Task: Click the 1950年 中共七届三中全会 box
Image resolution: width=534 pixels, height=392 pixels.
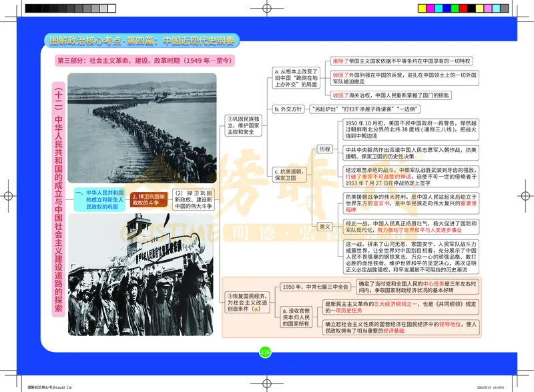Action: pos(316,288)
